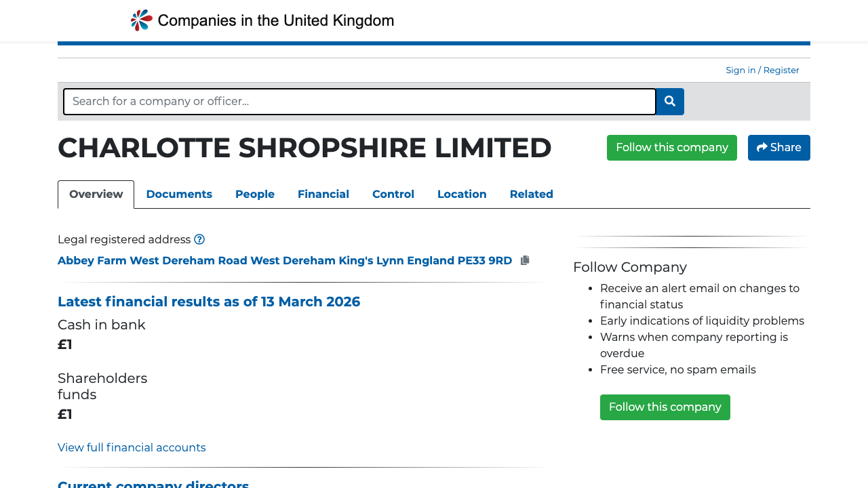Select the Financial tab

coord(323,195)
